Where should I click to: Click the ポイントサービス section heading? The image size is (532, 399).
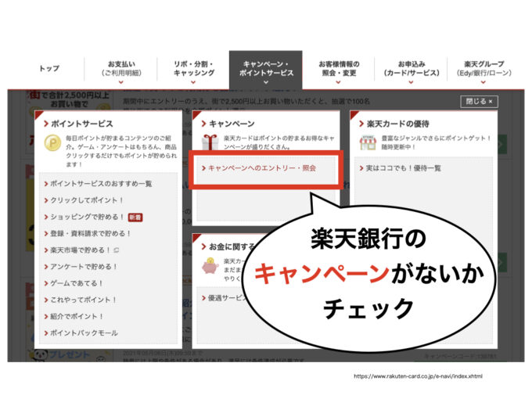[82, 124]
